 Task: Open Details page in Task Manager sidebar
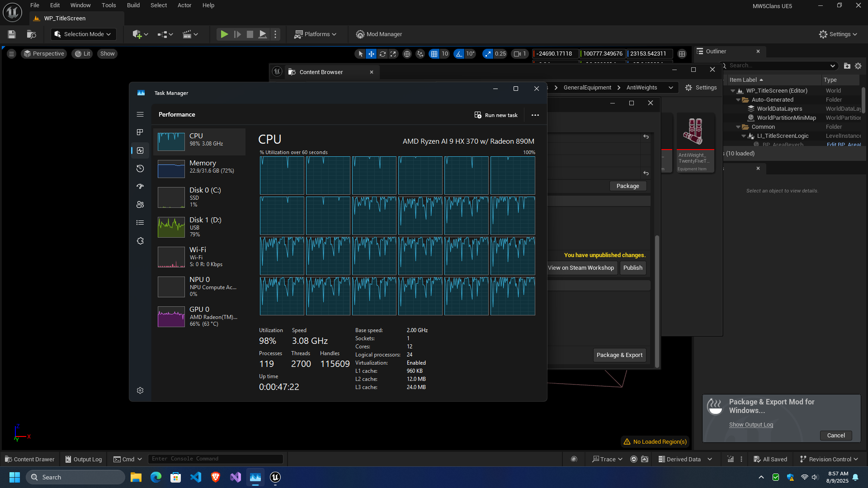click(x=140, y=223)
